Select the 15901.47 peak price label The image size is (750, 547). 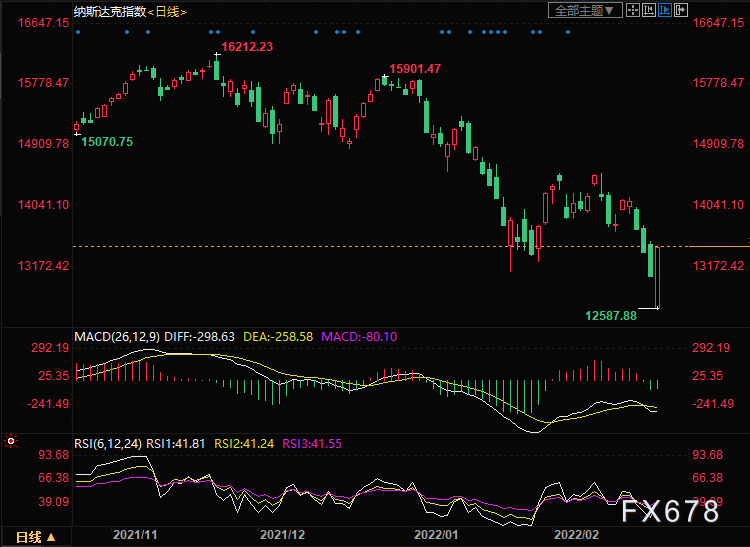[x=415, y=69]
